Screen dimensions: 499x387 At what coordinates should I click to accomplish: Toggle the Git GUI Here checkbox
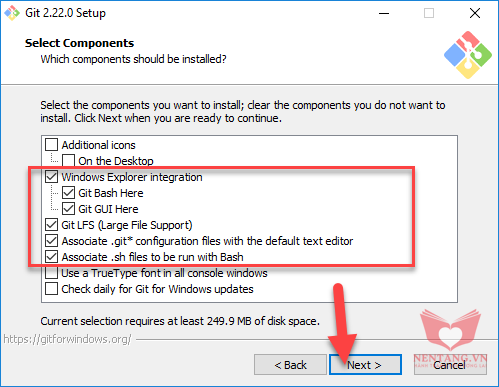click(68, 209)
